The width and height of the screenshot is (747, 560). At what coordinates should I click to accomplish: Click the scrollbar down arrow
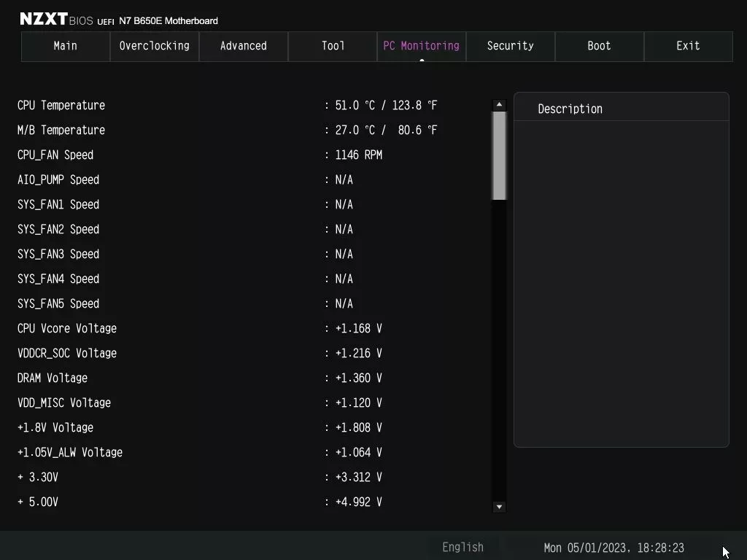[x=499, y=507]
